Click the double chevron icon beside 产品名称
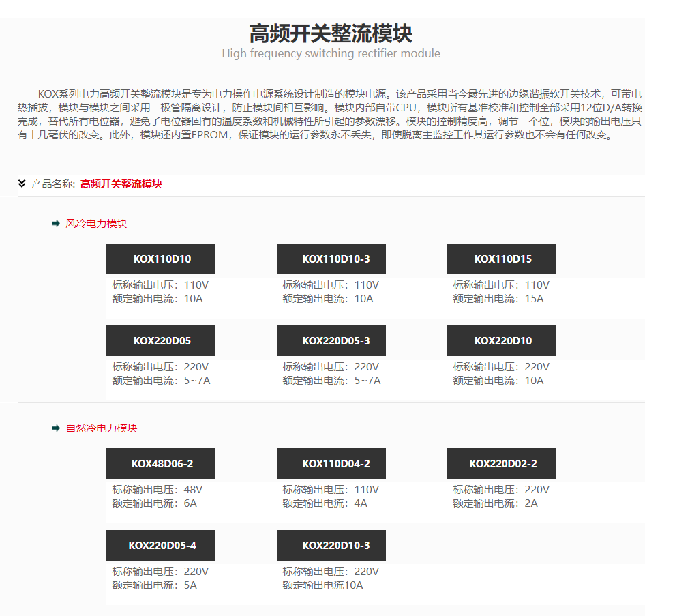Image resolution: width=675 pixels, height=616 pixels. [22, 184]
